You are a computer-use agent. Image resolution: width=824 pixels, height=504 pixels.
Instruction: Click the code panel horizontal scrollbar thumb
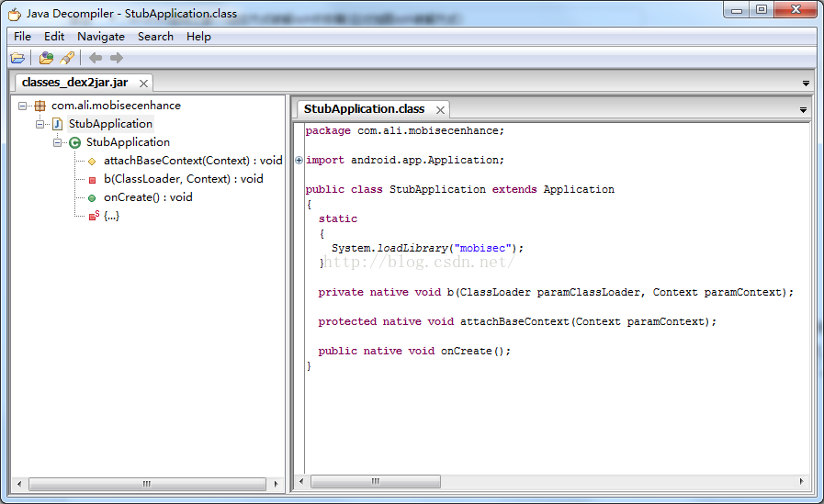(x=375, y=481)
